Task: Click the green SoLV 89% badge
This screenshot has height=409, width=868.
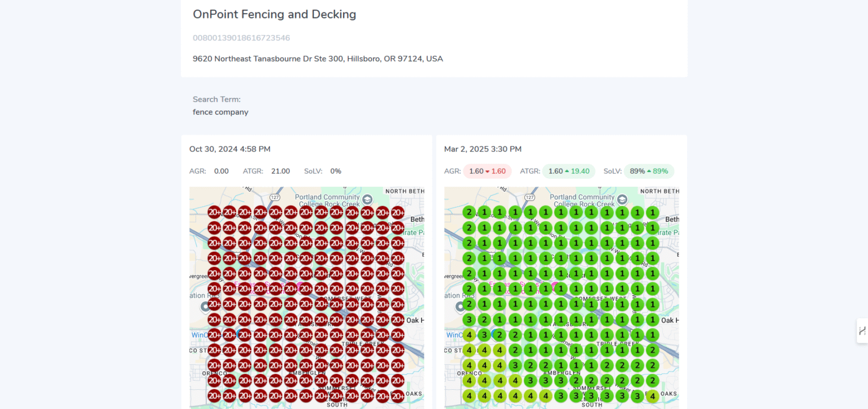Action: pos(649,171)
